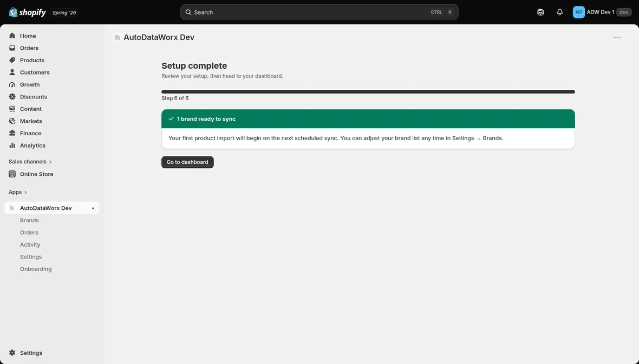The height and width of the screenshot is (364, 639).
Task: Click the Settings gear icon at bottom
Action: point(12,353)
